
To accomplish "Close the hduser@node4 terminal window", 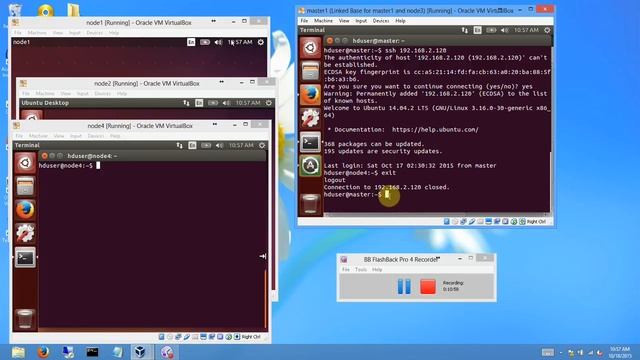I will pyautogui.click(x=44, y=156).
